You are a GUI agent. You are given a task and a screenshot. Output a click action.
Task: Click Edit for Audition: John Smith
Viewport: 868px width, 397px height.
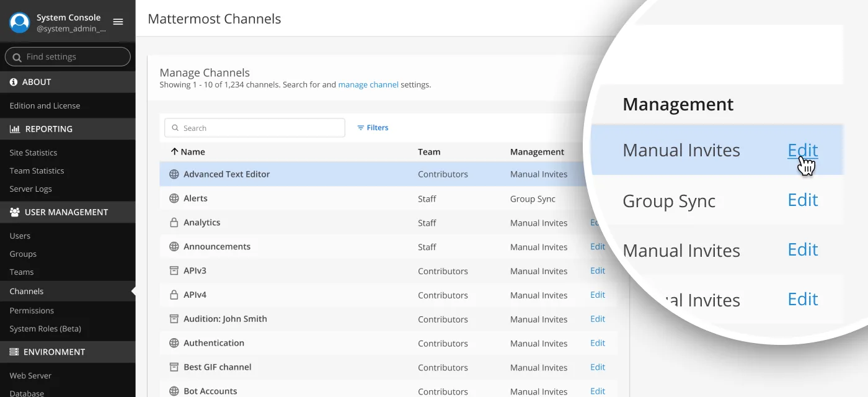tap(598, 319)
